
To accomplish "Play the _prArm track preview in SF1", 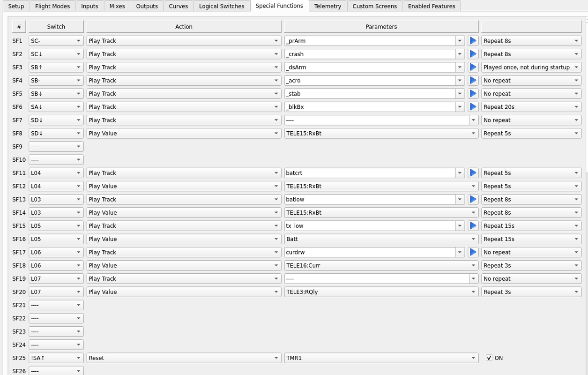I will pyautogui.click(x=473, y=41).
